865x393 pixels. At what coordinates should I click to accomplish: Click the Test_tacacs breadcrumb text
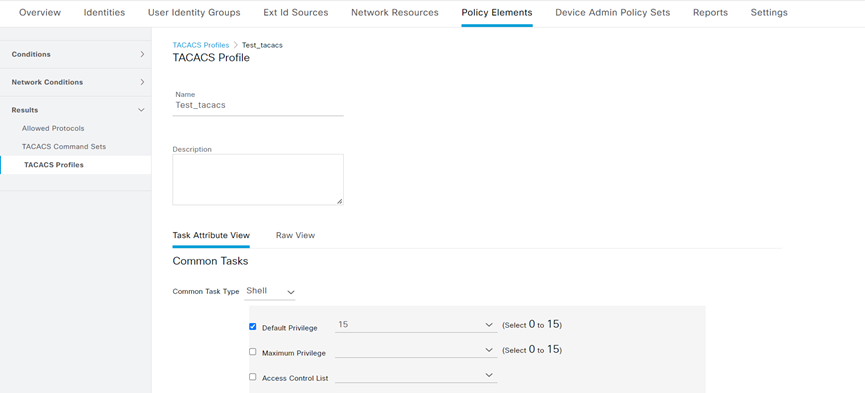tap(262, 45)
